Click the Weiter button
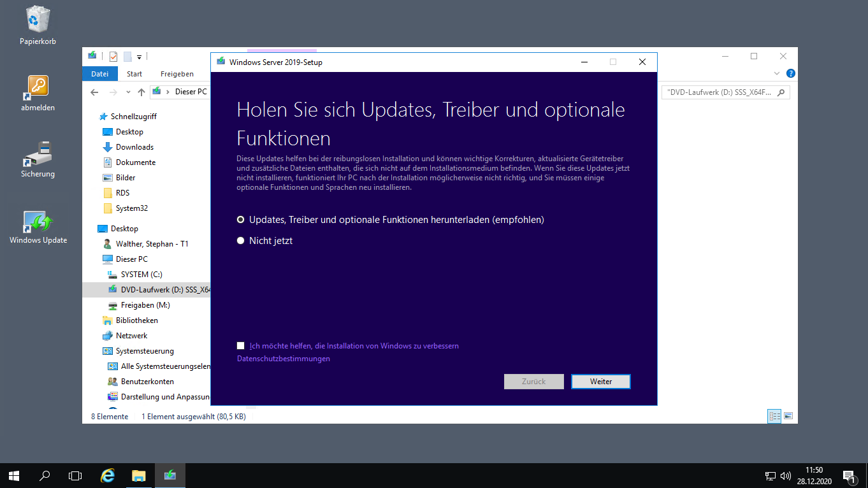The image size is (868, 488). click(601, 382)
